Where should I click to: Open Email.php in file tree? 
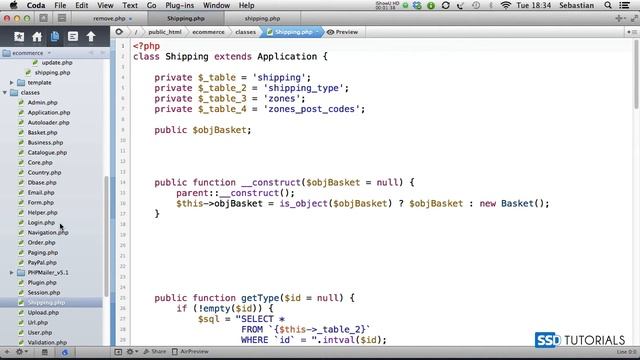[x=41, y=193]
